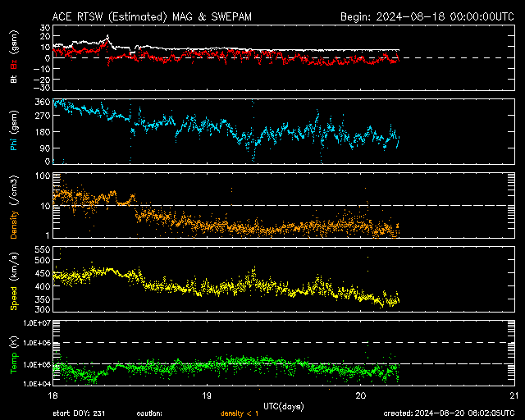This screenshot has height=420, width=525.
Task: Click the 'start DOY: 231' text
Action: [79, 413]
